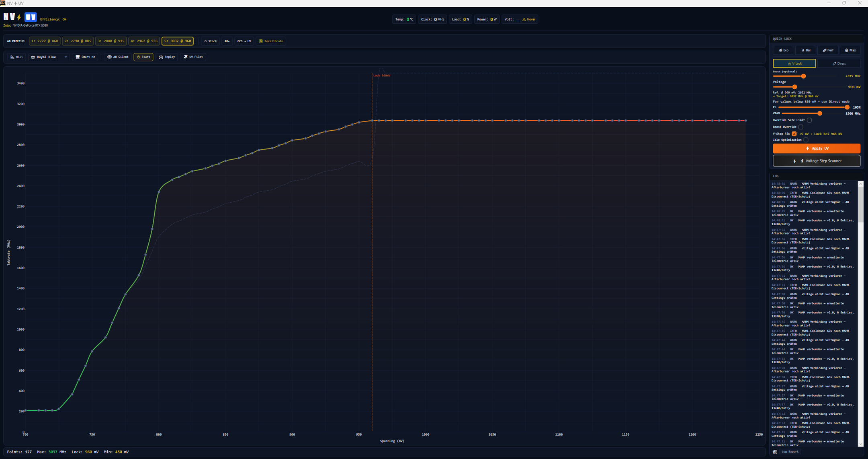Image resolution: width=868 pixels, height=459 pixels.
Task: Select AB profile 3: 2880 @ 915
Action: click(111, 41)
